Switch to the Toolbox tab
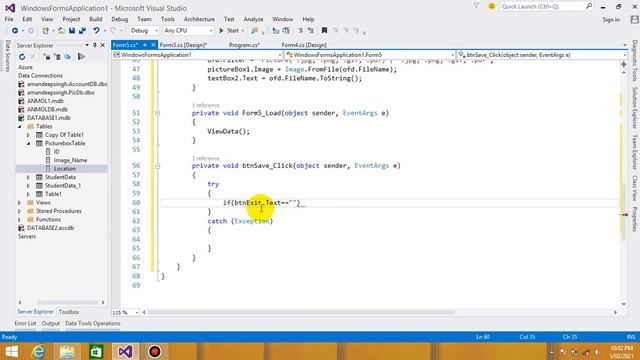The width and height of the screenshot is (640, 360). pos(69,312)
